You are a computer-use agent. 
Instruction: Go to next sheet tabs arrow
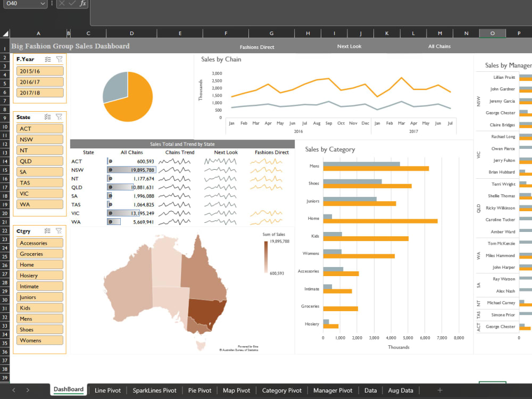[28, 390]
